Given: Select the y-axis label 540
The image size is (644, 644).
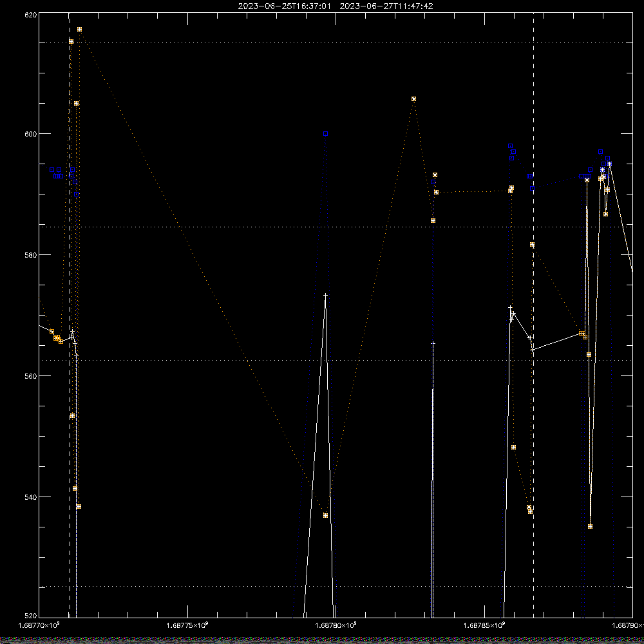Looking at the screenshot, I should (31, 497).
